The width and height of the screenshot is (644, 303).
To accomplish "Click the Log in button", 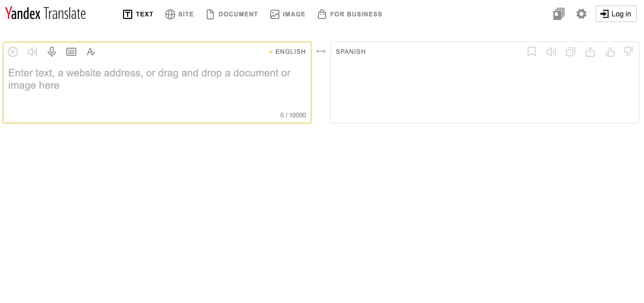I will (616, 14).
